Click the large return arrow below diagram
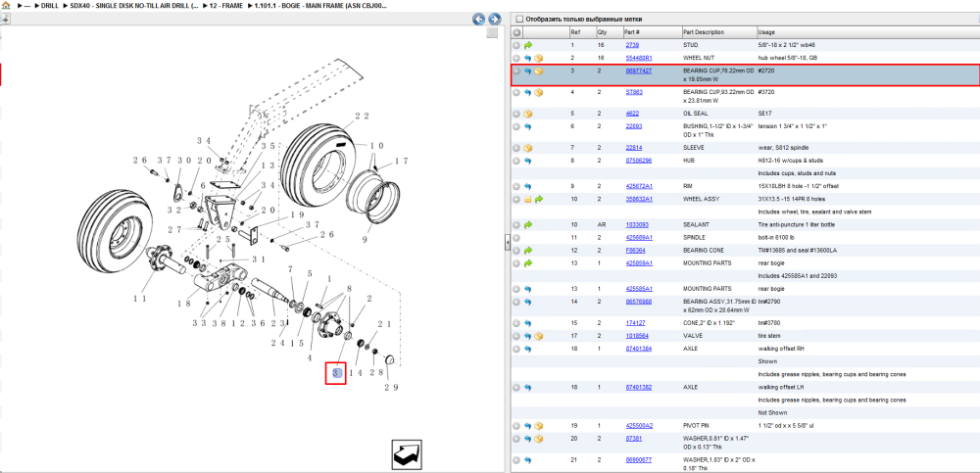The width and height of the screenshot is (980, 473). [407, 454]
